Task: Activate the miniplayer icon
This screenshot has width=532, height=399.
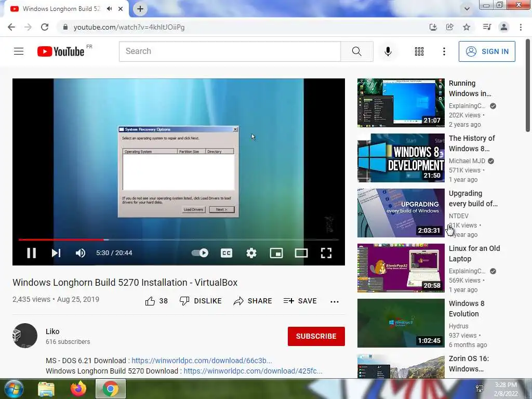Action: pos(276,253)
